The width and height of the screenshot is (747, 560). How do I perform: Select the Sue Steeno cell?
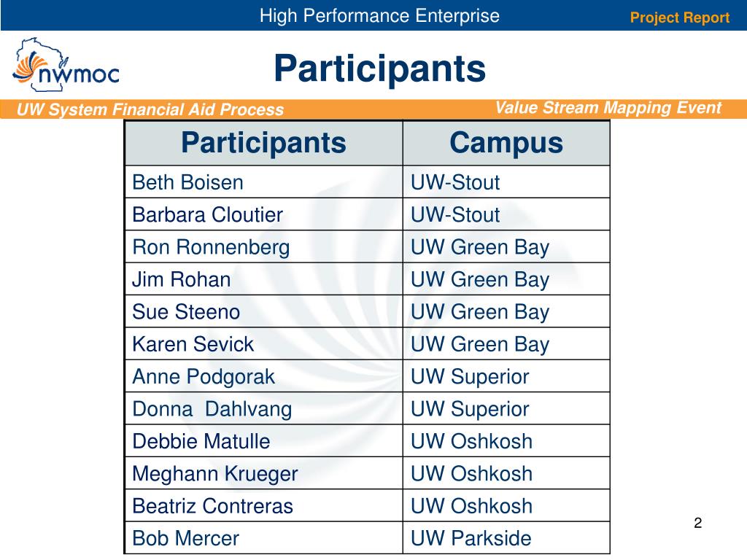(x=263, y=312)
